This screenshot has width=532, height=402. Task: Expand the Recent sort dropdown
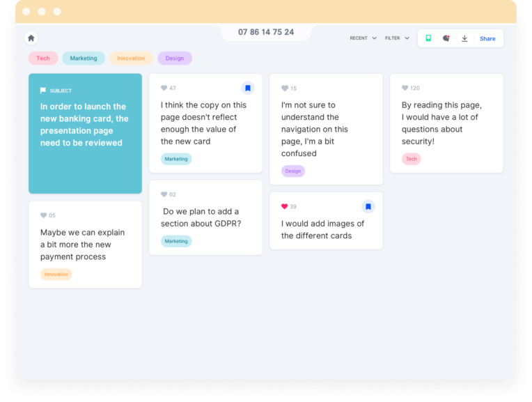(363, 38)
